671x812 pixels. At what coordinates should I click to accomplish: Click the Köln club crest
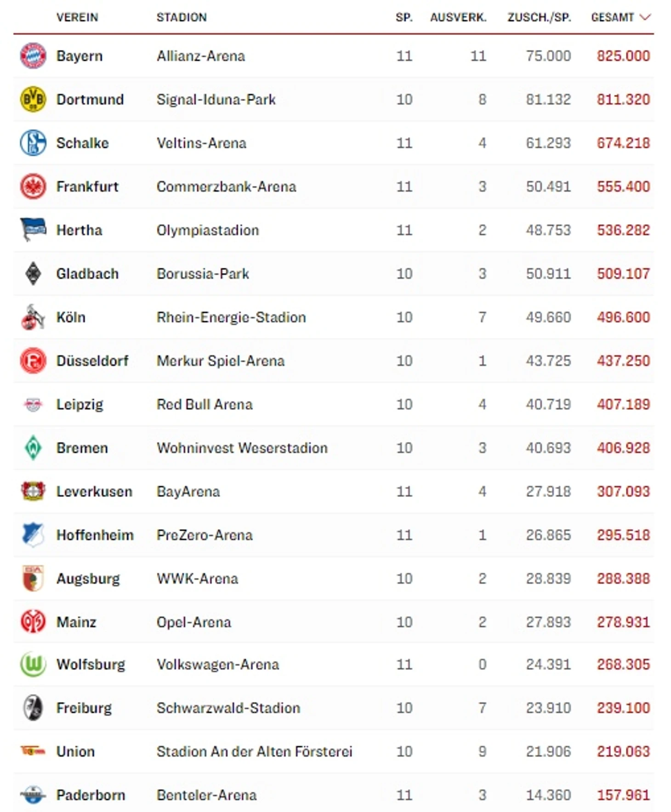point(33,317)
